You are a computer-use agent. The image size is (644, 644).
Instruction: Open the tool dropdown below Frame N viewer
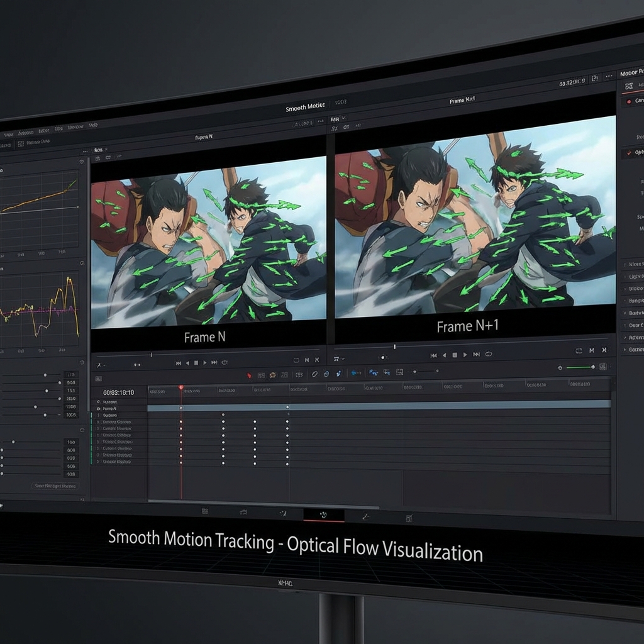(x=100, y=365)
